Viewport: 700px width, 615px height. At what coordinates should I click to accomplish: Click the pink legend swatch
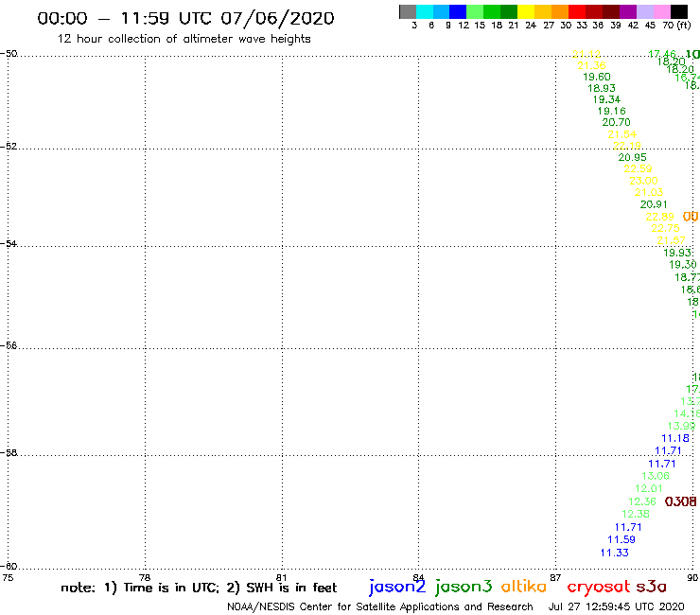point(661,11)
